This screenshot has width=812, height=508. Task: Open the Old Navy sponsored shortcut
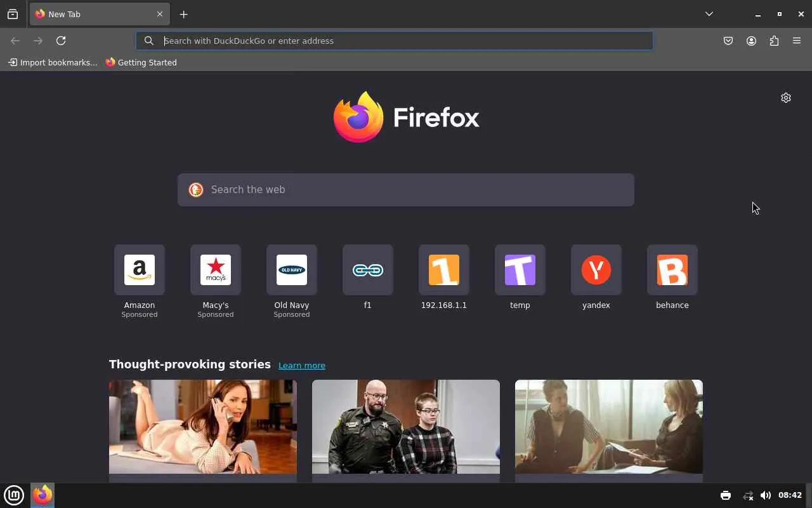(x=292, y=281)
